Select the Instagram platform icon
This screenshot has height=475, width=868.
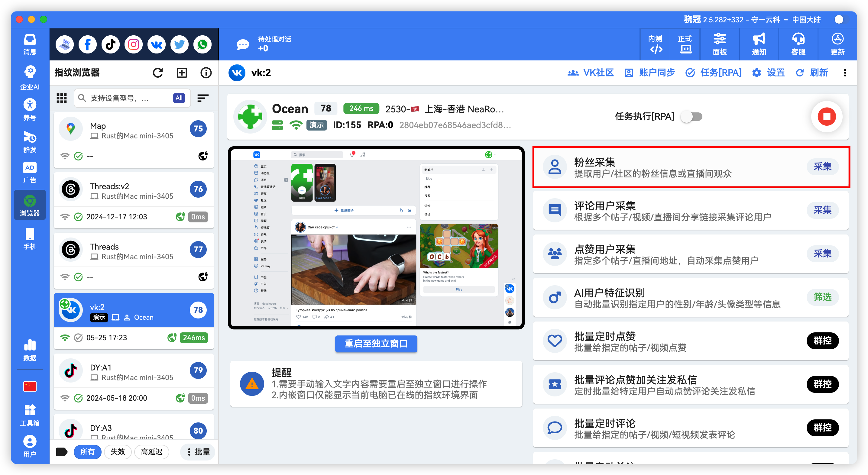click(133, 44)
